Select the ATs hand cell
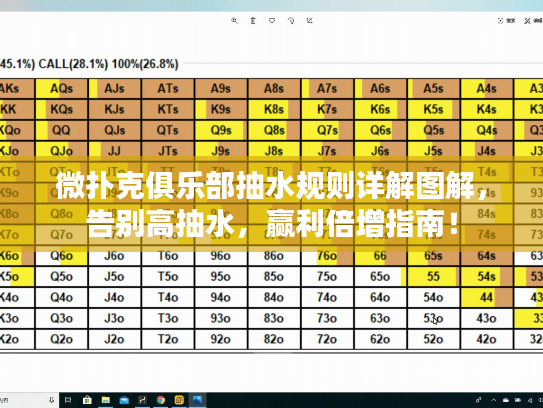 coord(168,89)
